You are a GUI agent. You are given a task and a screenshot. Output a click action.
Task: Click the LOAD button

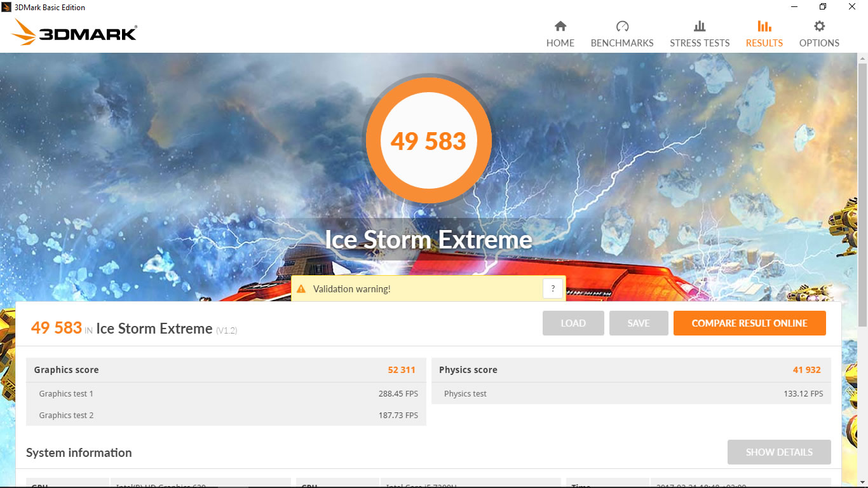[x=573, y=323]
